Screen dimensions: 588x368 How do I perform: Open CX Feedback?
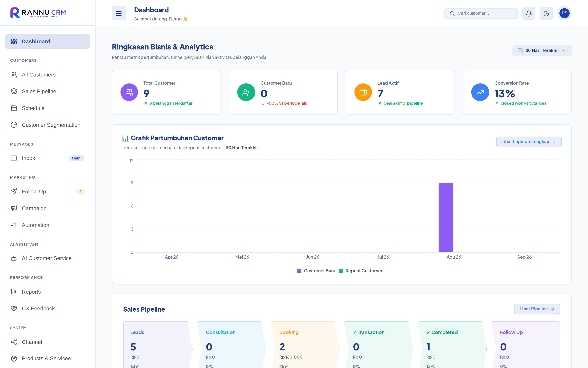click(48, 309)
